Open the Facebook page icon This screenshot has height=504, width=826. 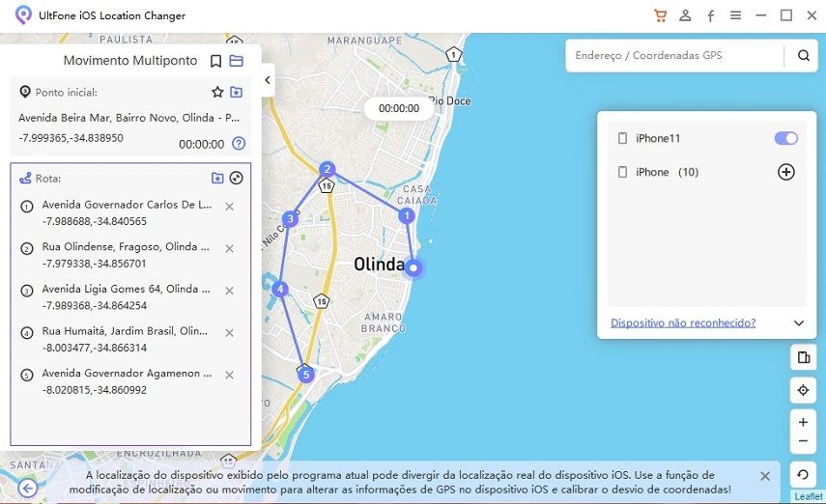click(711, 15)
